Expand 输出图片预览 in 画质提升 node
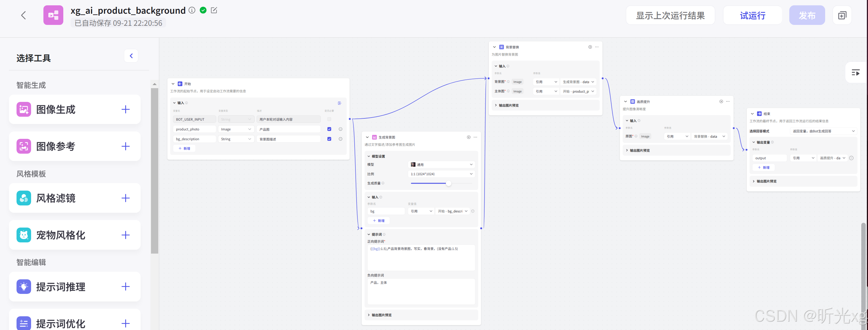 click(639, 151)
